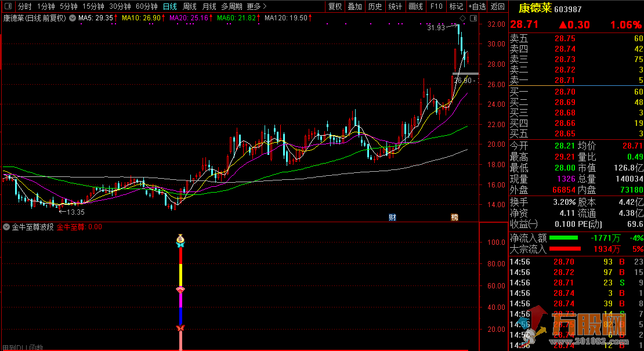Click the 13.35 low price label
The height and width of the screenshot is (351, 644).
pyautogui.click(x=75, y=212)
